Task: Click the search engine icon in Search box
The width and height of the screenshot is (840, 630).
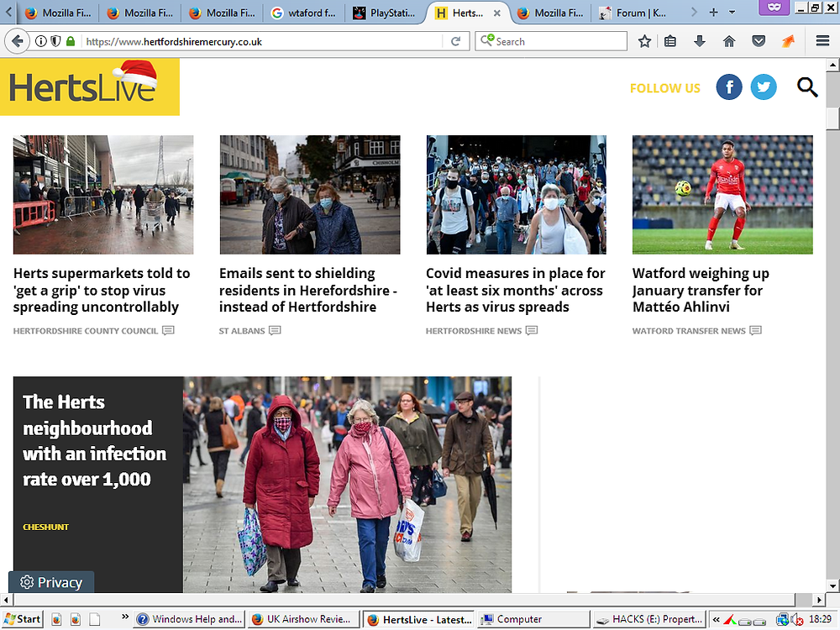Action: point(487,40)
